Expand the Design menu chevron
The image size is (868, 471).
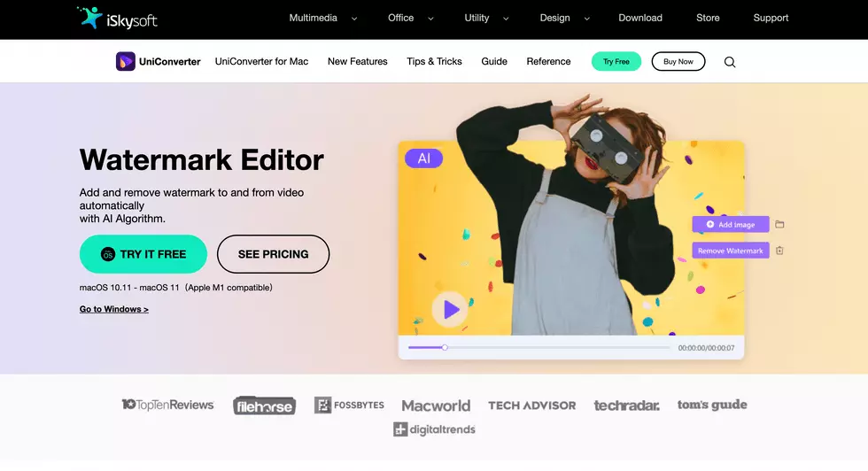tap(586, 19)
